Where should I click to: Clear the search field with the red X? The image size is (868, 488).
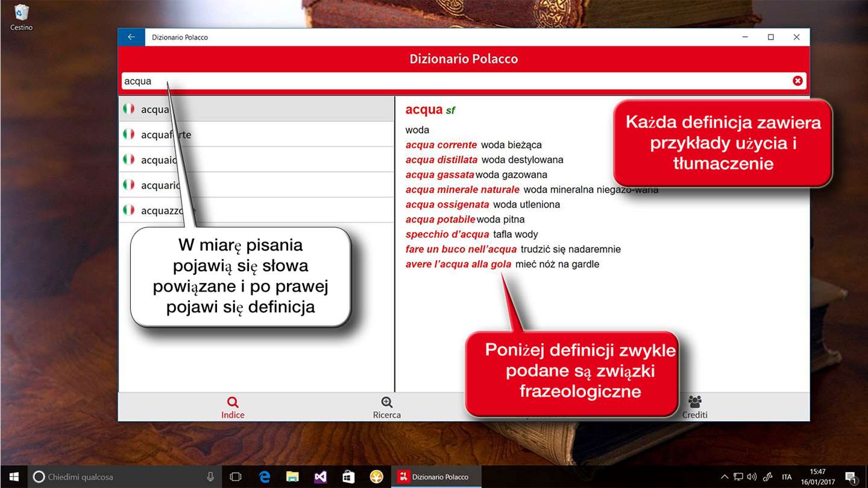click(x=797, y=81)
